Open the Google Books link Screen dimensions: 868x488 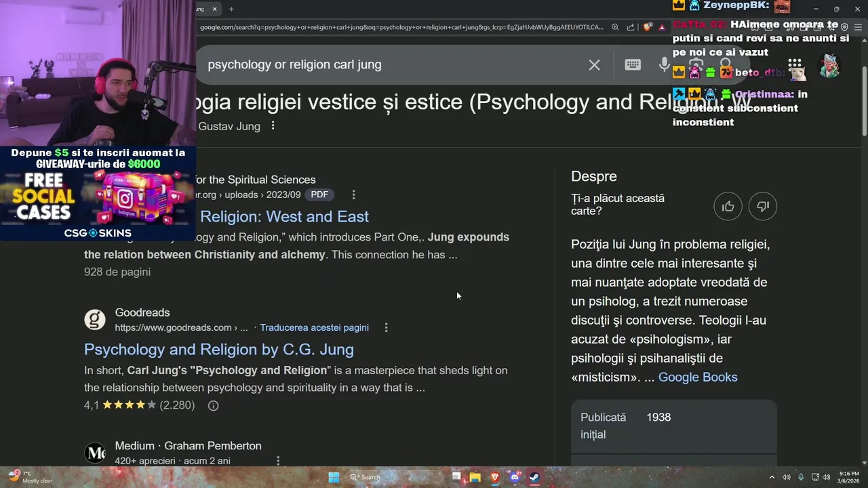[x=698, y=378]
